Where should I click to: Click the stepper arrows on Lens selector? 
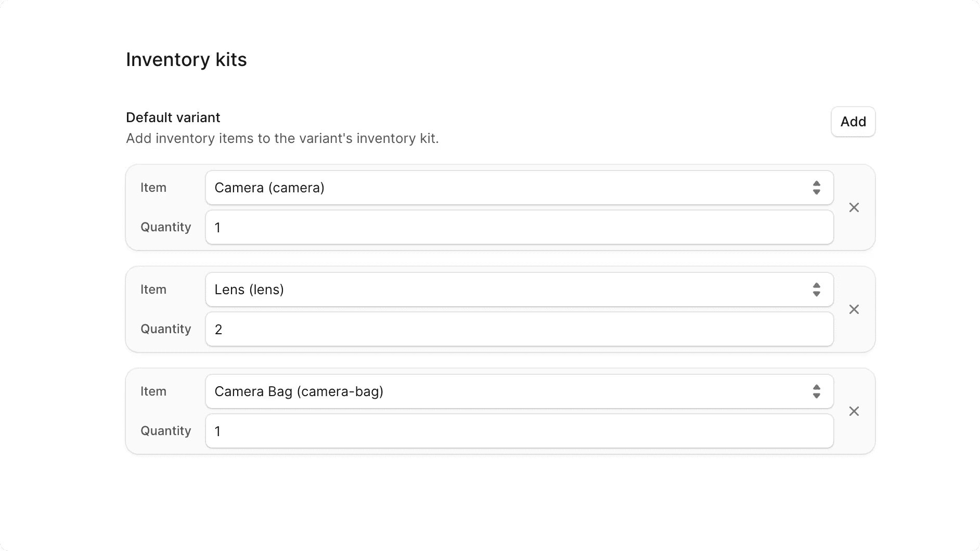[x=816, y=290]
